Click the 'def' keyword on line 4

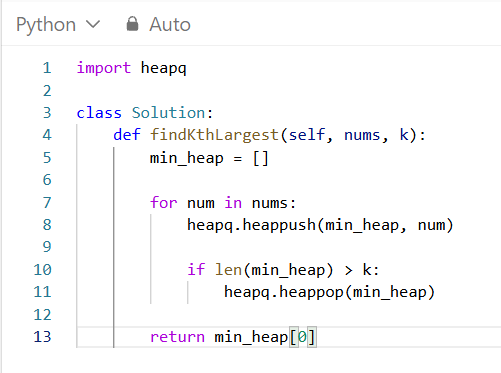tap(127, 135)
